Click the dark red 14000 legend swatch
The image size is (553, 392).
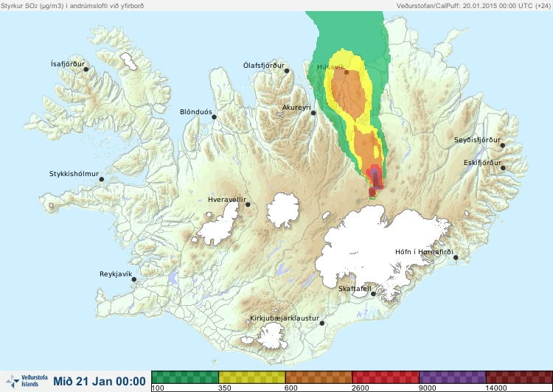point(519,377)
